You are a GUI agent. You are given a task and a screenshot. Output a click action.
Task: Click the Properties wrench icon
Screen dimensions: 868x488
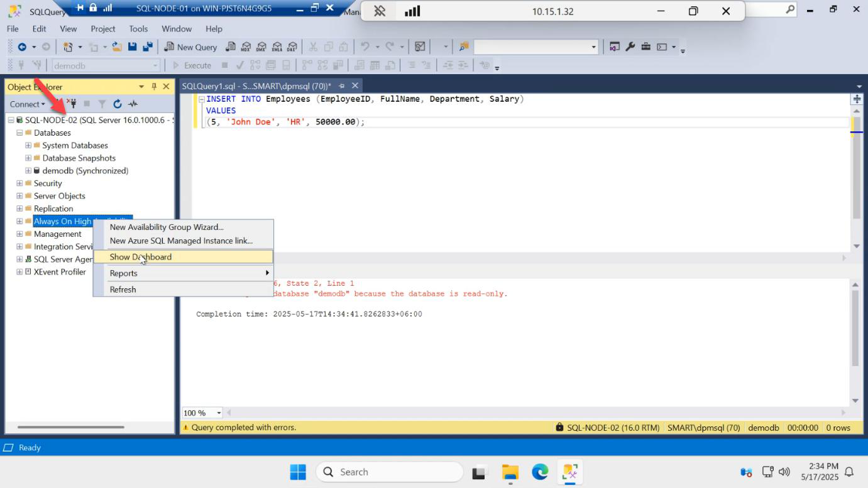point(630,47)
